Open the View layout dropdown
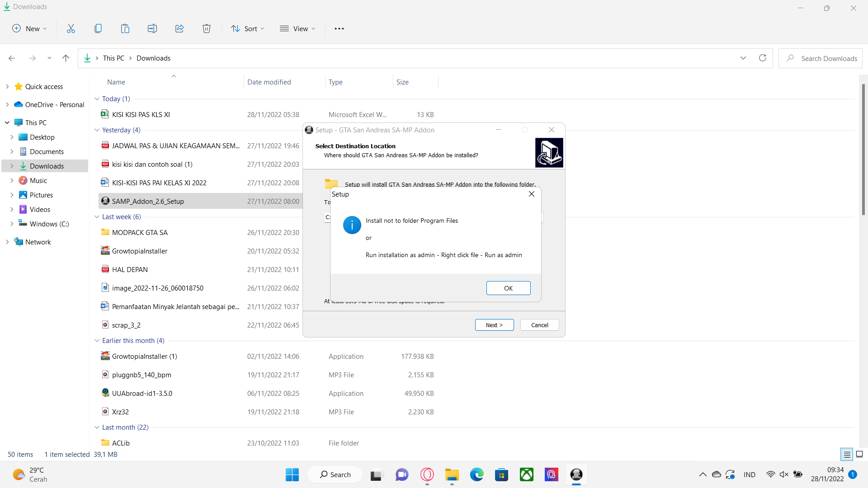Viewport: 868px width, 488px height. 297,28
